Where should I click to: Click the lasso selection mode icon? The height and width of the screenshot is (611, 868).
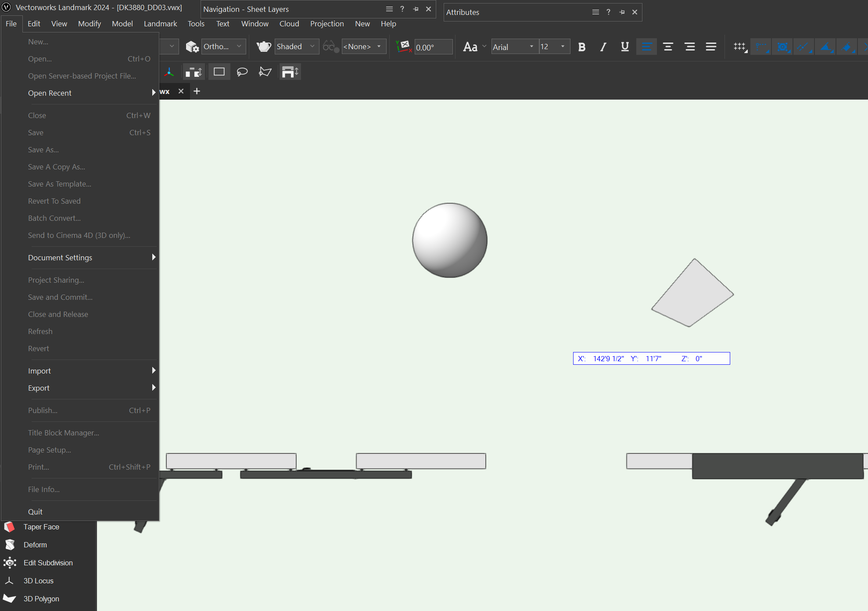(242, 72)
